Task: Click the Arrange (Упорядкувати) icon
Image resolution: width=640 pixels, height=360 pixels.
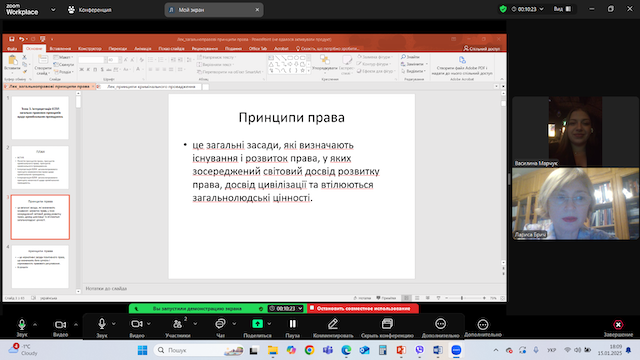Action: (x=325, y=60)
